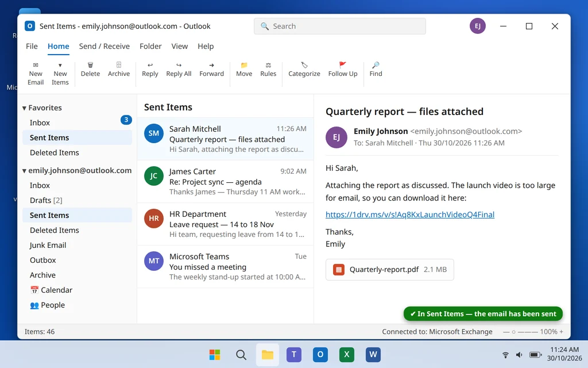
Task: Select the Home ribbon tab
Action: click(x=59, y=46)
